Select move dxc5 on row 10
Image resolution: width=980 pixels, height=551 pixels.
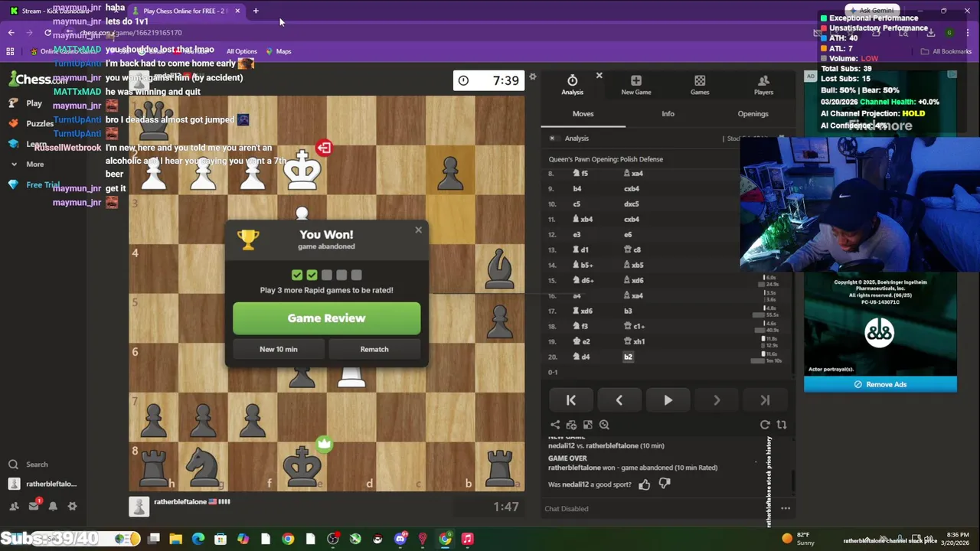[632, 204]
